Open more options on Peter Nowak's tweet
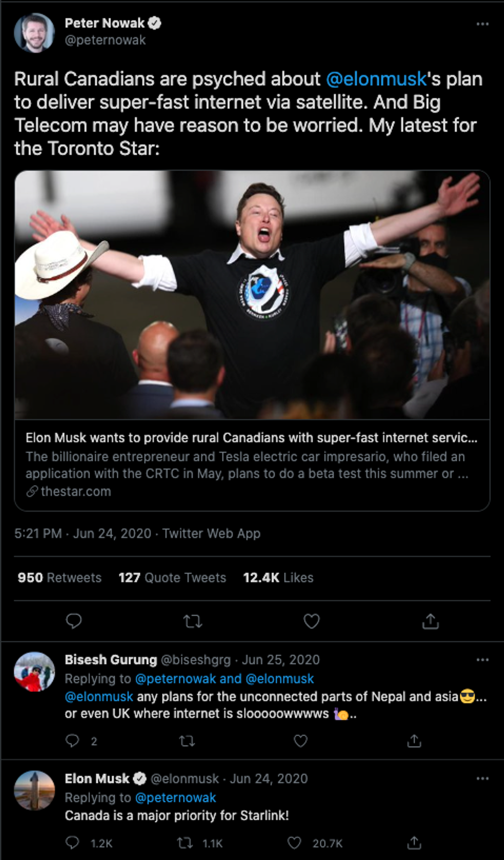 [x=482, y=24]
